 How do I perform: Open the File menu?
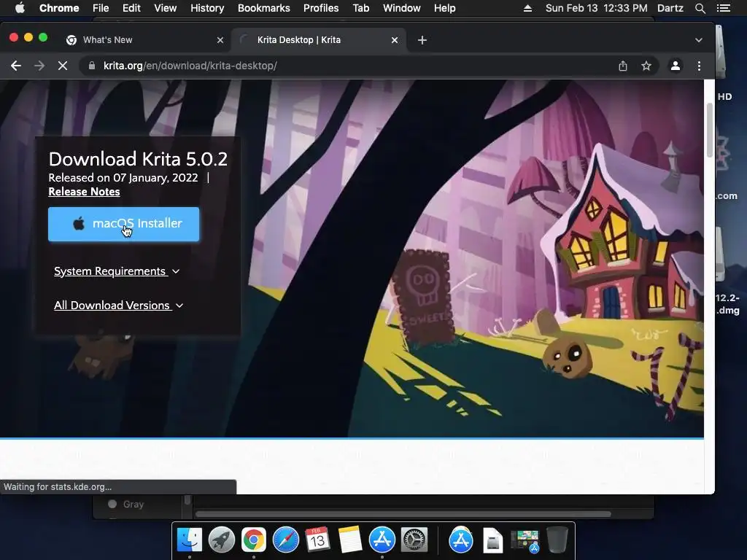[x=101, y=8]
